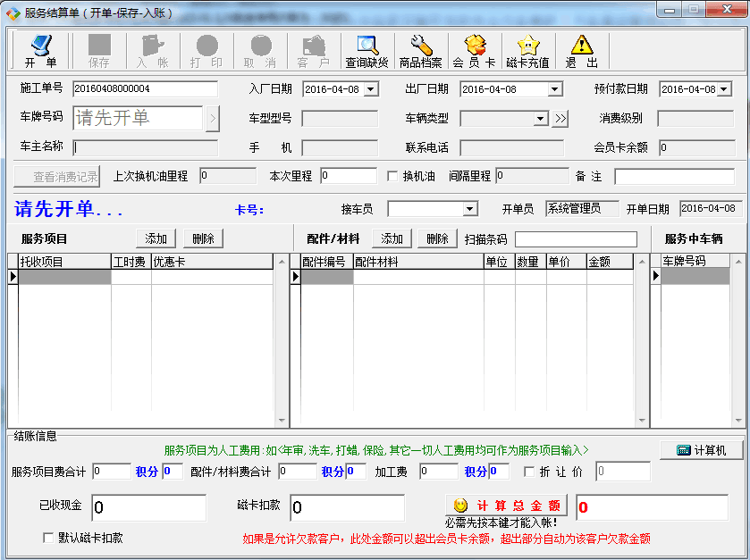Click the 已收现金 cash received field
The height and width of the screenshot is (560, 750).
tap(148, 507)
